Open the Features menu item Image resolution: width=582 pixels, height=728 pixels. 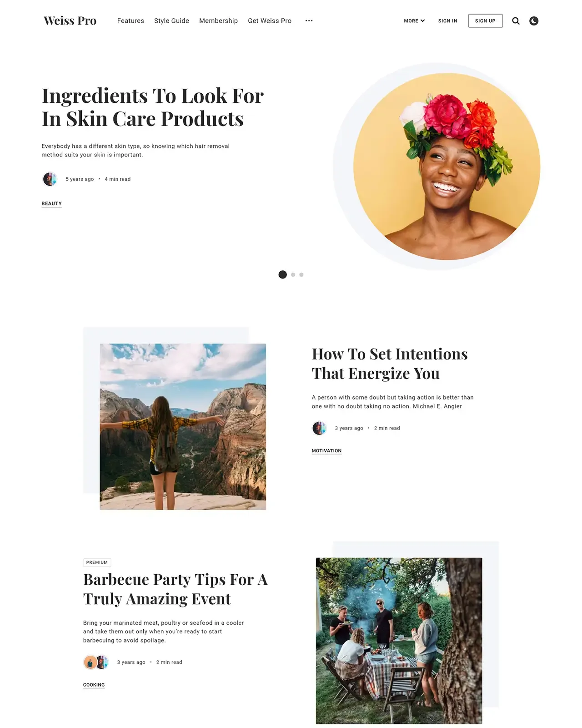pos(130,21)
